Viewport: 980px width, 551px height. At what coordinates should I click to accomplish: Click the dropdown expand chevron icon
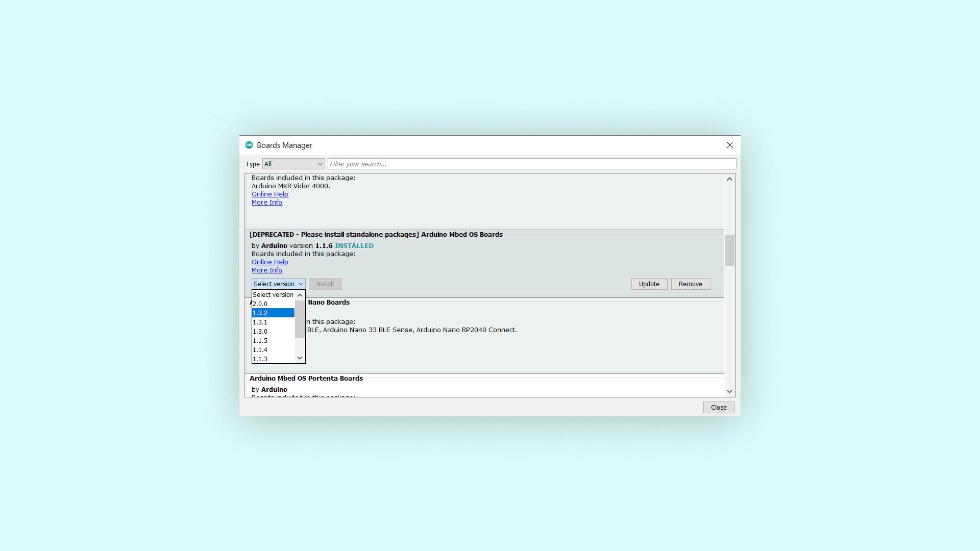point(300,284)
